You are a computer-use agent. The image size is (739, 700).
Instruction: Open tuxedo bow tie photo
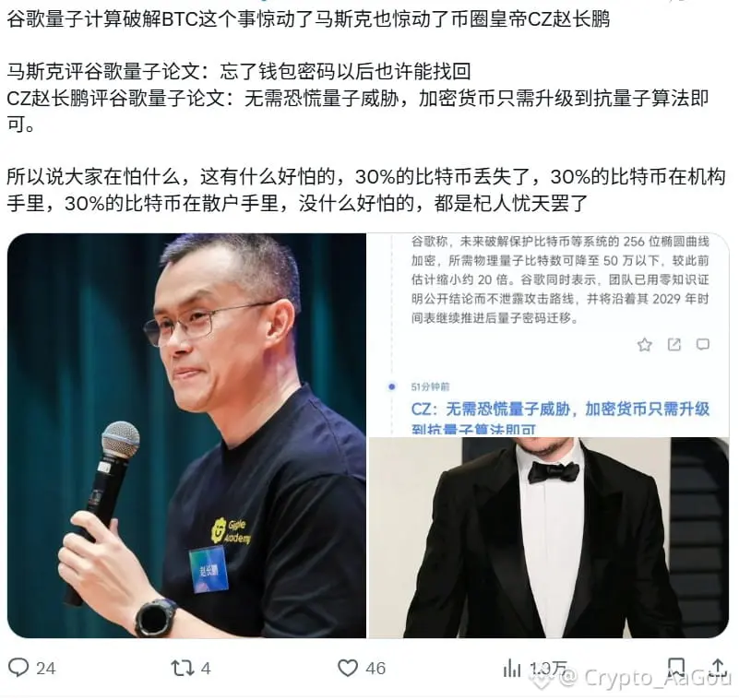pos(549,538)
